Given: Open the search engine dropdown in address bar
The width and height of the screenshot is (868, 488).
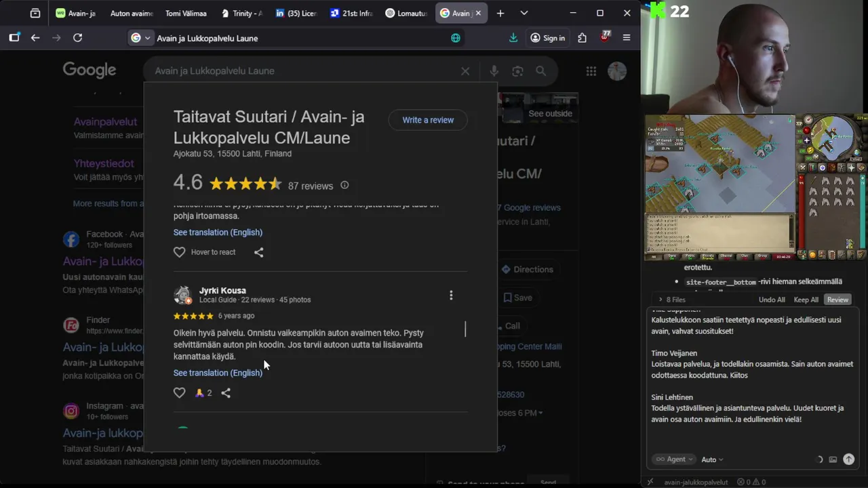Looking at the screenshot, I should pyautogui.click(x=140, y=38).
